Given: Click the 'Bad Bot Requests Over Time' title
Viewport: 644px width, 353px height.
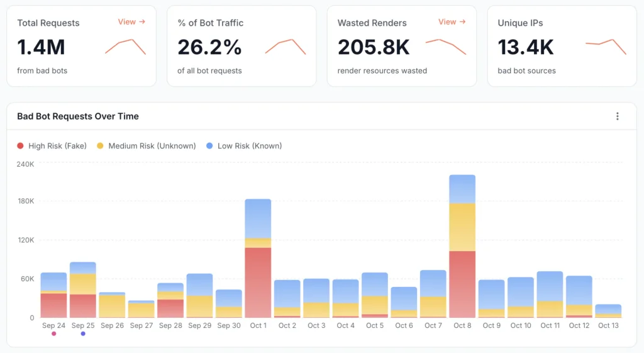Looking at the screenshot, I should coord(78,116).
